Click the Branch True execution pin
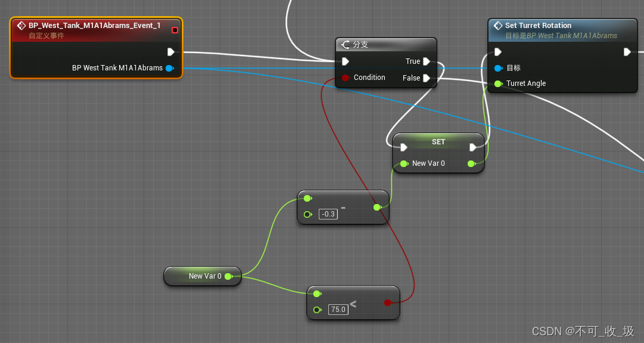Screen dimensions: 644x343 coord(427,61)
